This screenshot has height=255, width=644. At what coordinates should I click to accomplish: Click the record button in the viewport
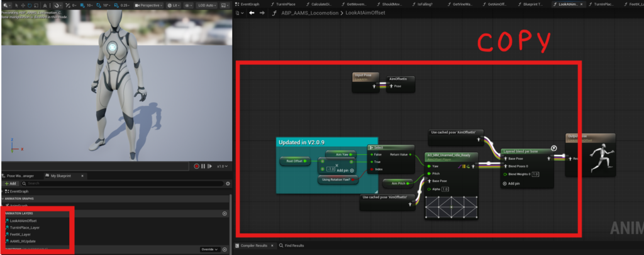[196, 166]
